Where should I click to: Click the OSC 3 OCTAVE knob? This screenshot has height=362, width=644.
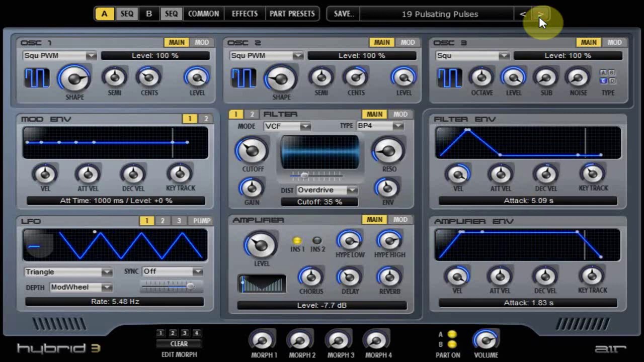pyautogui.click(x=481, y=77)
